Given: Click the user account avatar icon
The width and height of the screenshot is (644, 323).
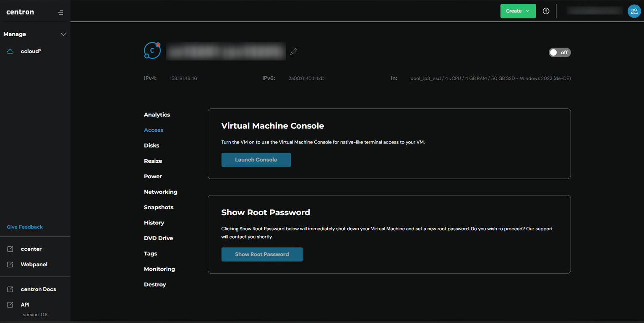Looking at the screenshot, I should click(x=634, y=11).
